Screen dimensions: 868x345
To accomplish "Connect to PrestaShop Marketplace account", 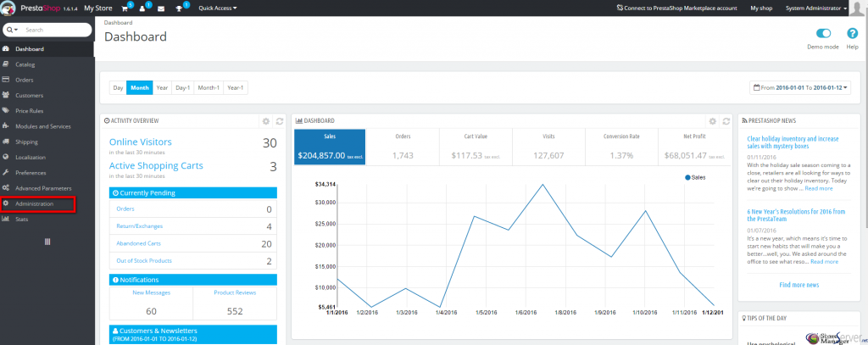I will click(676, 8).
